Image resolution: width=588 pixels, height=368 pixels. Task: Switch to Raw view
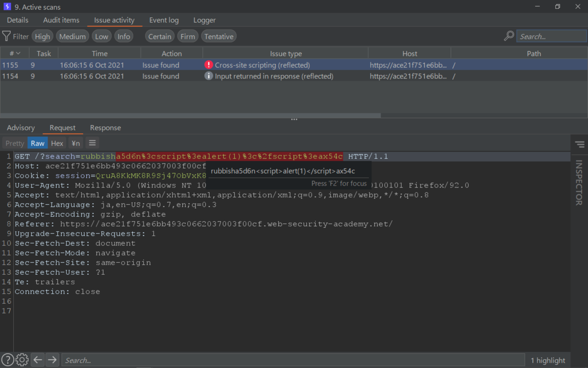click(38, 143)
